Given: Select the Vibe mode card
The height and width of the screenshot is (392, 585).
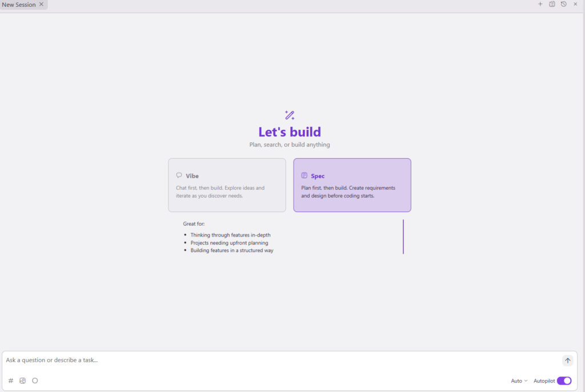Looking at the screenshot, I should tap(227, 185).
